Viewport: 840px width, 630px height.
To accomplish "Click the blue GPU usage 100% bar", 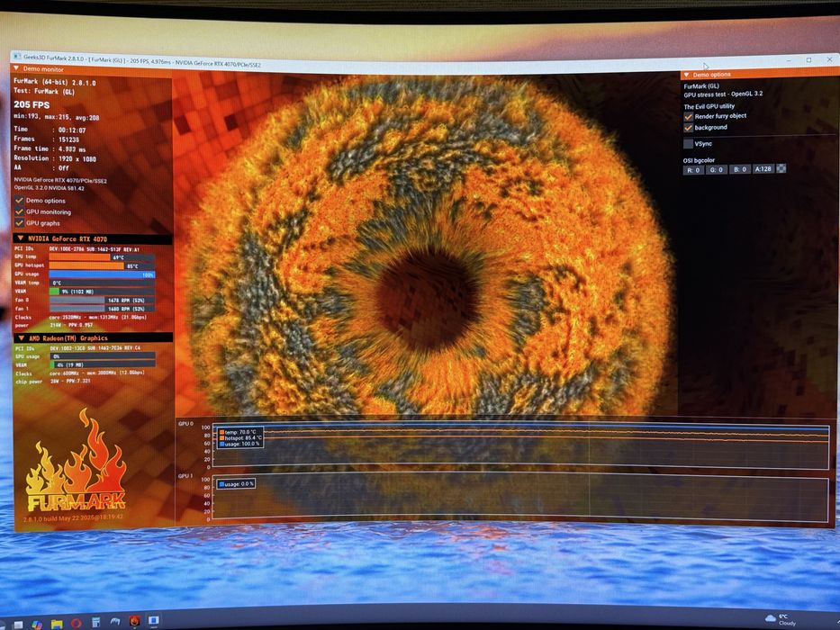I will point(102,274).
